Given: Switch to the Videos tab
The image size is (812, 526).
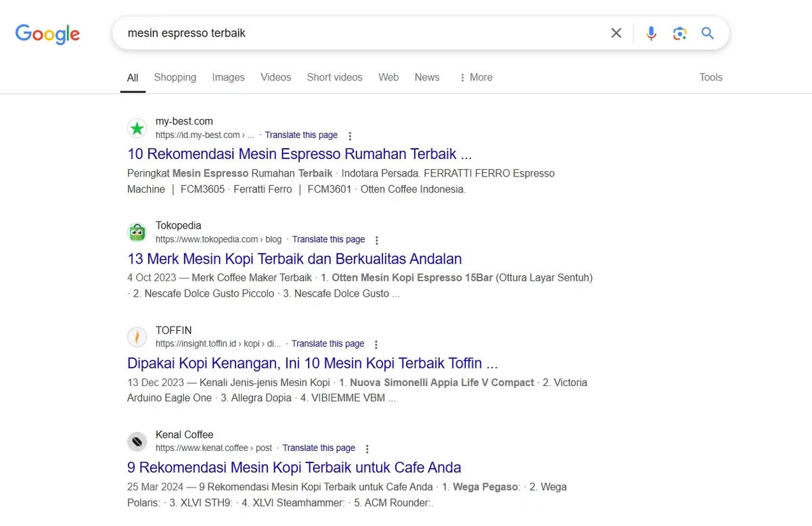Looking at the screenshot, I should coord(276,78).
